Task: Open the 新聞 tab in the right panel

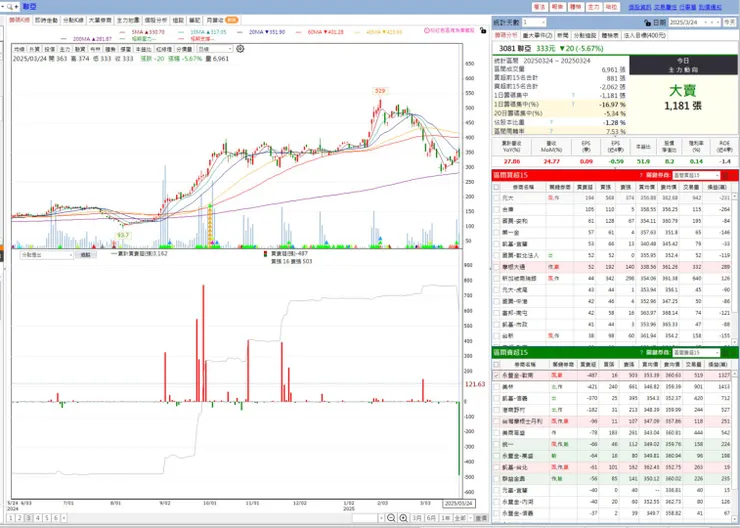Action: coord(563,35)
